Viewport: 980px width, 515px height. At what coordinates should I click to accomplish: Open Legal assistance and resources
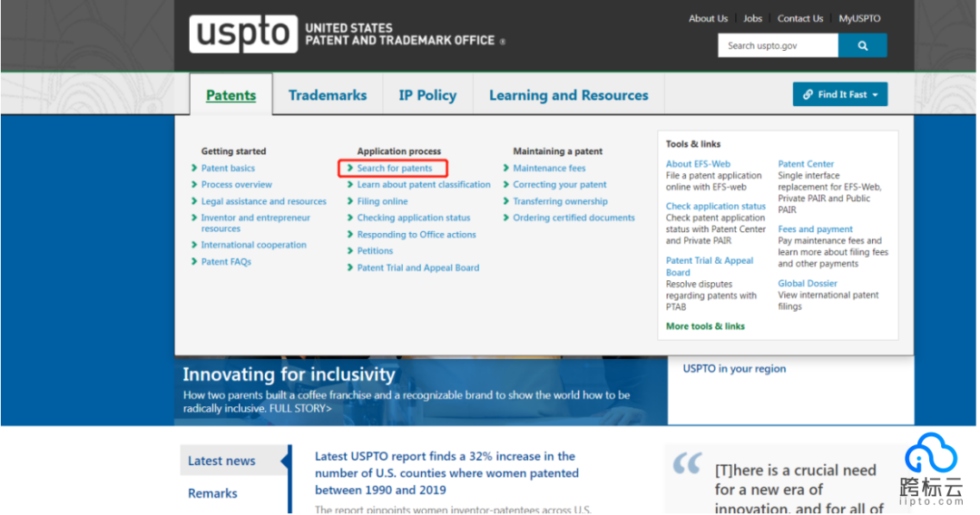coord(264,201)
